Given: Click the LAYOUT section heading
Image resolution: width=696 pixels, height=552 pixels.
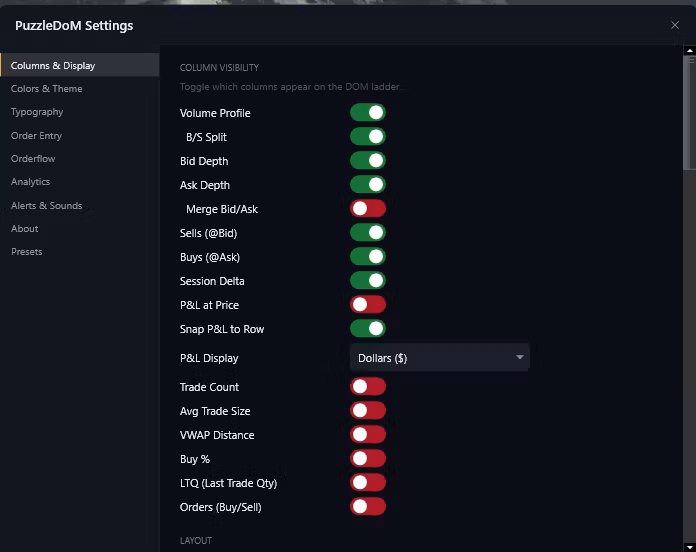Looking at the screenshot, I should click(x=196, y=540).
